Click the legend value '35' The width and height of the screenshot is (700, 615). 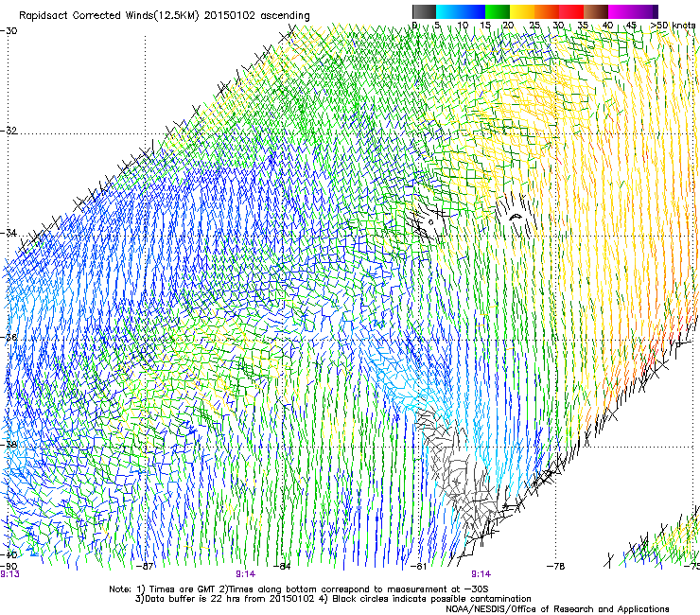tap(583, 26)
